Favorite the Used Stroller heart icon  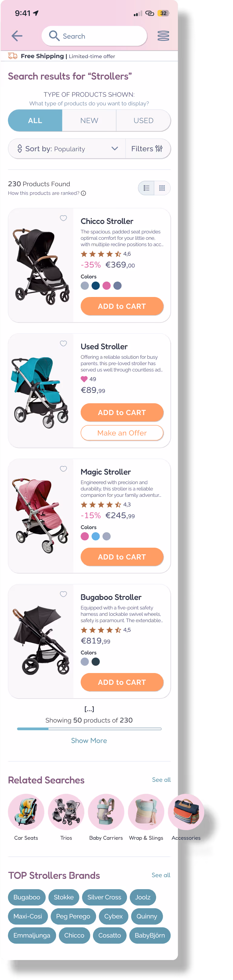pos(64,344)
